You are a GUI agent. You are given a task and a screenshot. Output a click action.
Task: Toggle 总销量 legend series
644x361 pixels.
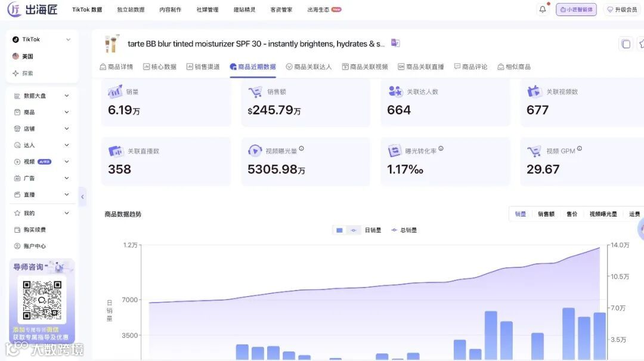pyautogui.click(x=404, y=230)
